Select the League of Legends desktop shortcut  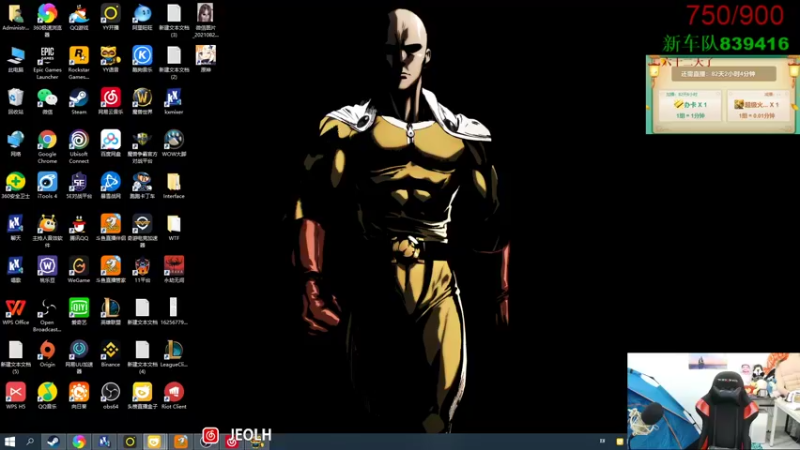pyautogui.click(x=110, y=312)
